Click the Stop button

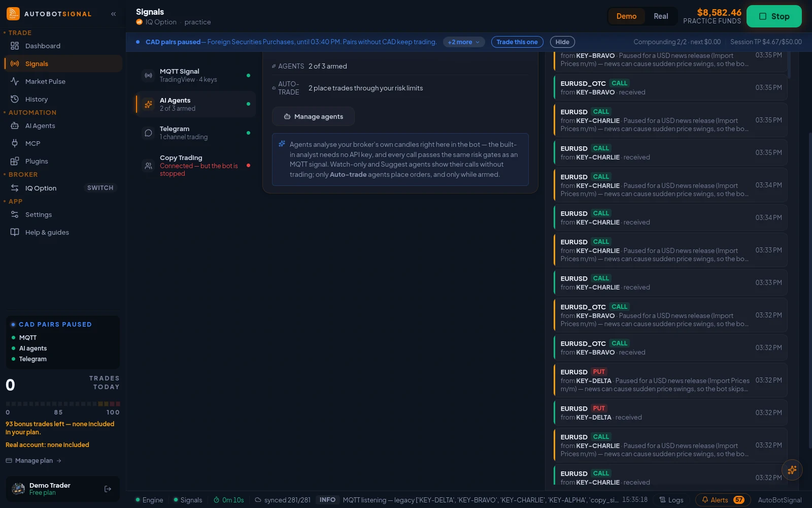774,16
